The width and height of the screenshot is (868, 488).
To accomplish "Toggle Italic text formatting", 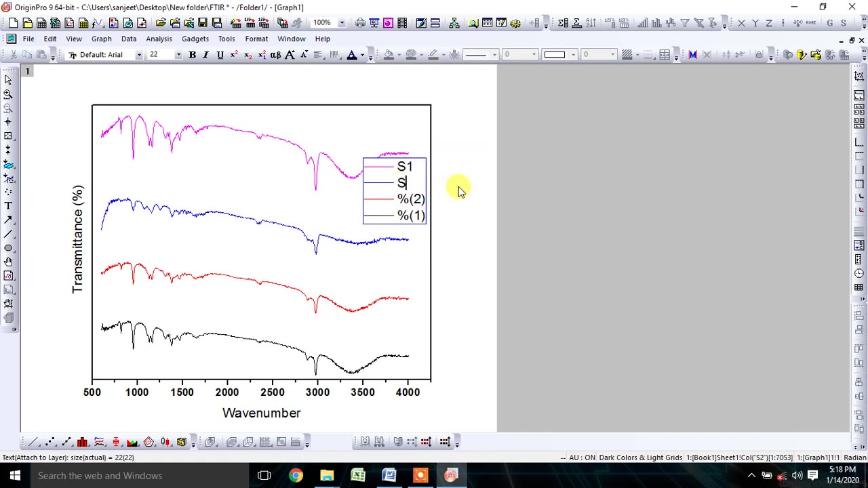I will pyautogui.click(x=206, y=55).
